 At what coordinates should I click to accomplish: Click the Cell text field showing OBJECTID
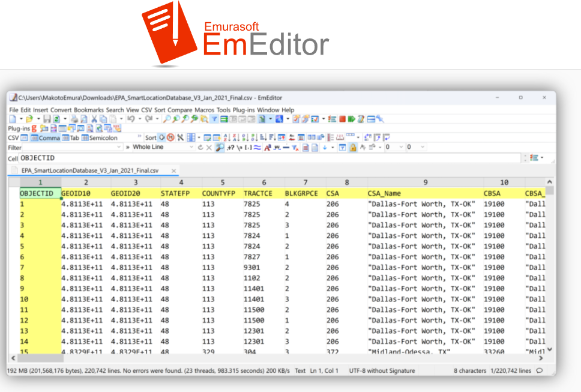coord(270,158)
